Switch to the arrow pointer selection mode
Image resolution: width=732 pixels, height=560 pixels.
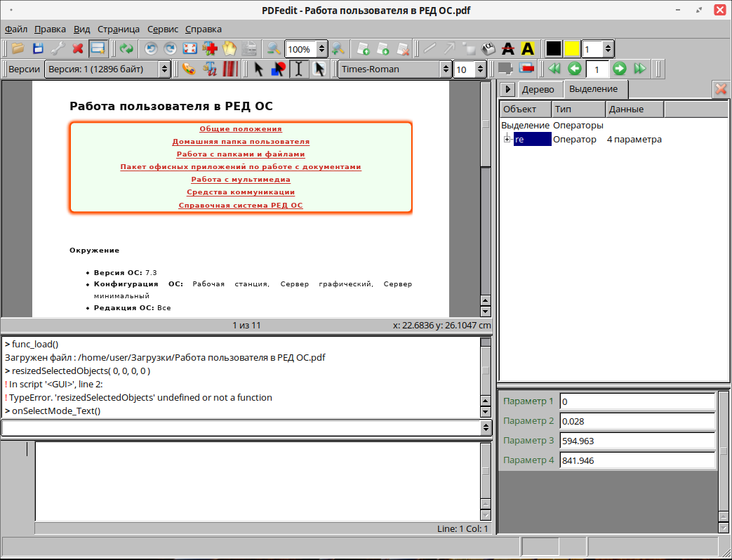259,69
